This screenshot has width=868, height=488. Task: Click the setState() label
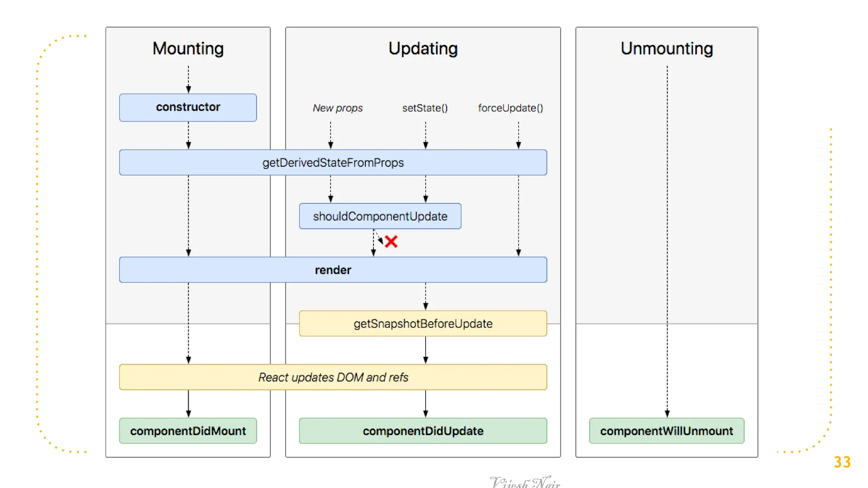click(425, 108)
